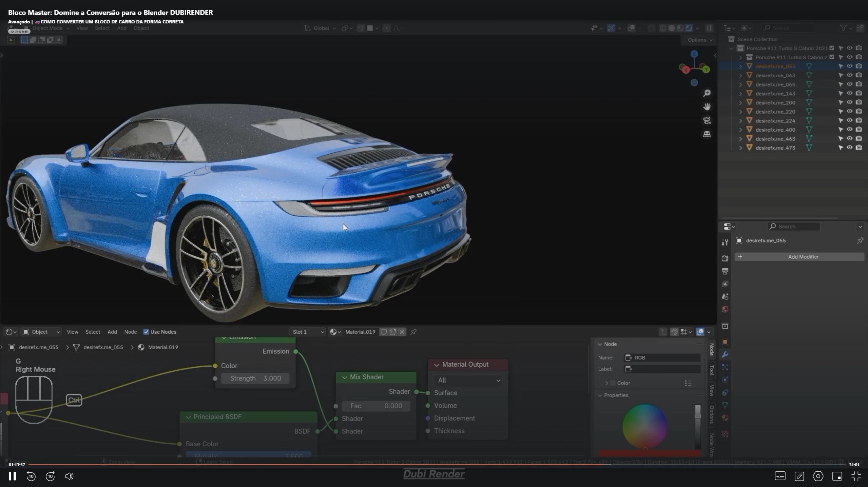Open the Object Mode dropdown

[x=47, y=28]
